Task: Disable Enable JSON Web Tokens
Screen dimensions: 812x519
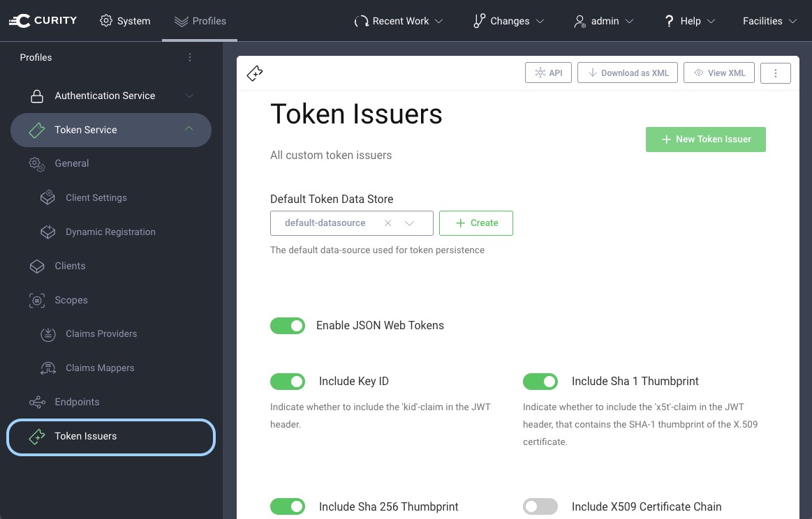Action: (288, 325)
